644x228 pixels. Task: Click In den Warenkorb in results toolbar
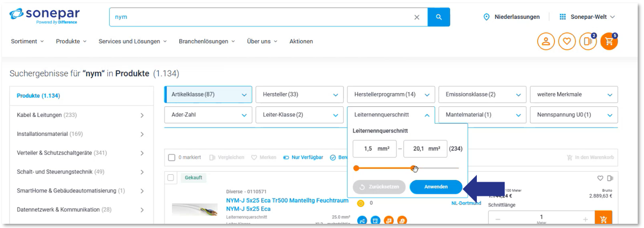click(589, 157)
